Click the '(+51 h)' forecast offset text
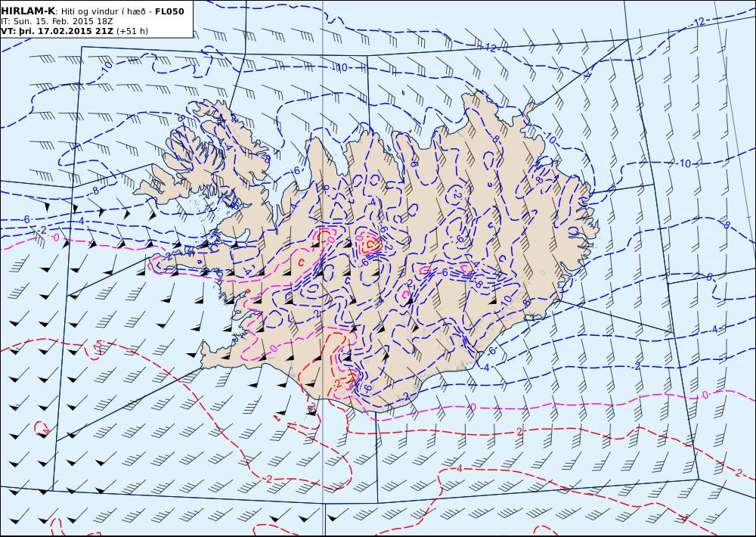Screen dimensions: 756x537 132,31
